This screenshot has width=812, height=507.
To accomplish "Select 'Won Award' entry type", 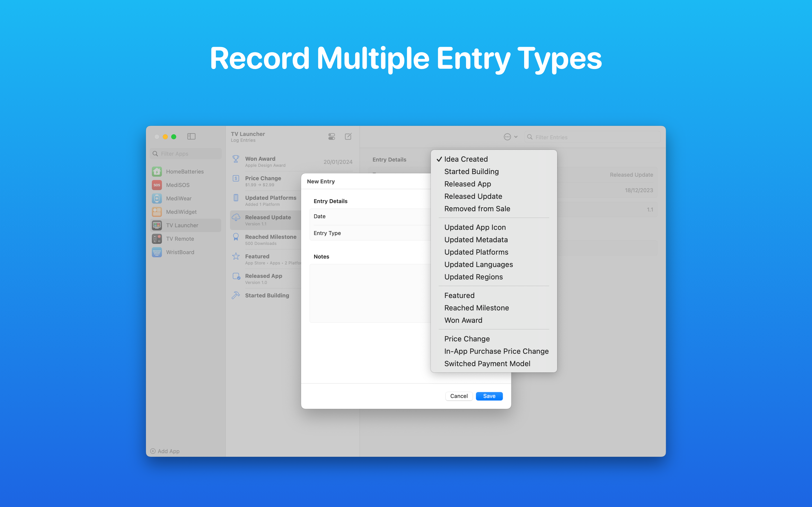I will (463, 320).
